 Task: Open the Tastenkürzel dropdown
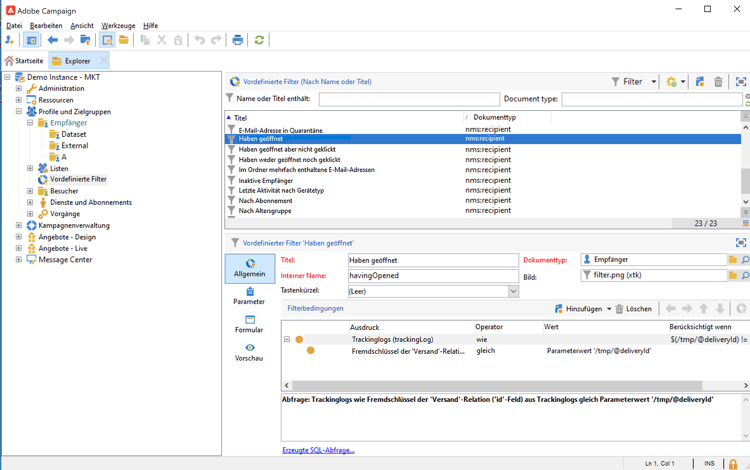[x=513, y=291]
